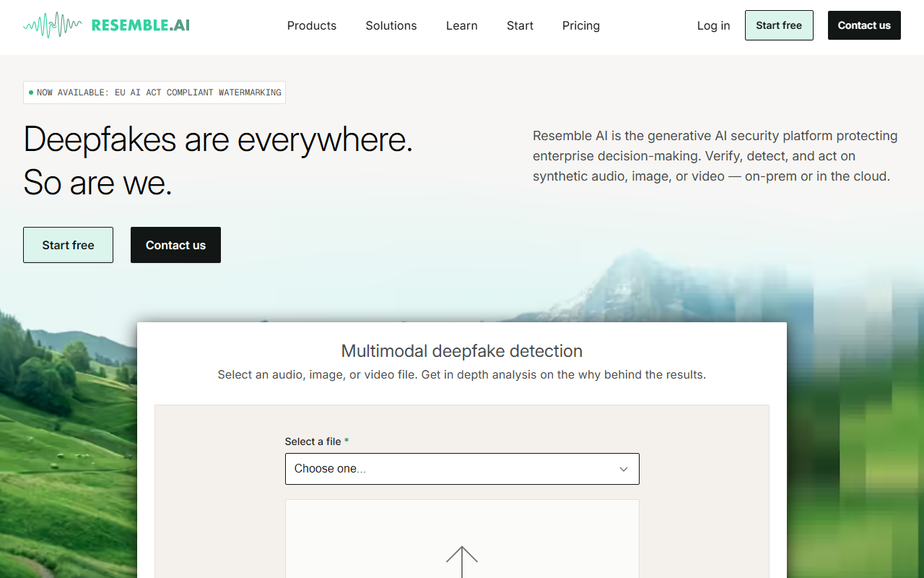Viewport: 924px width, 578px height.
Task: Click the hero Start free button
Action: pyautogui.click(x=68, y=245)
